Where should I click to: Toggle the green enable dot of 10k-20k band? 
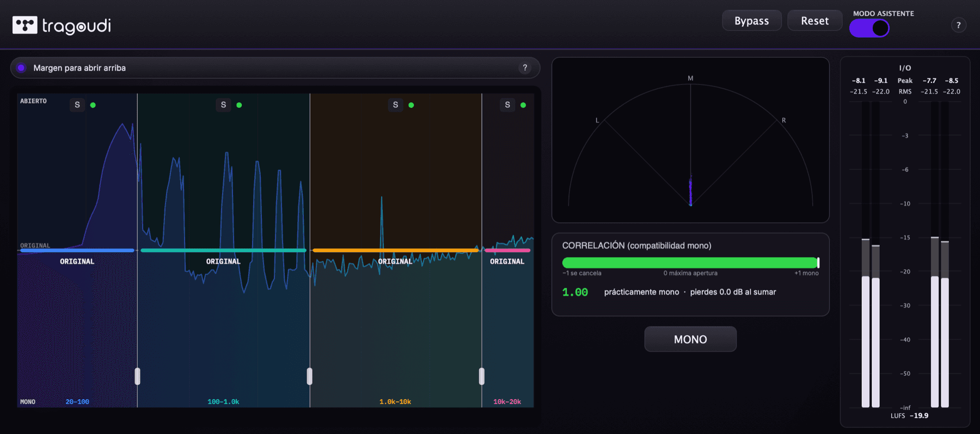click(x=523, y=105)
